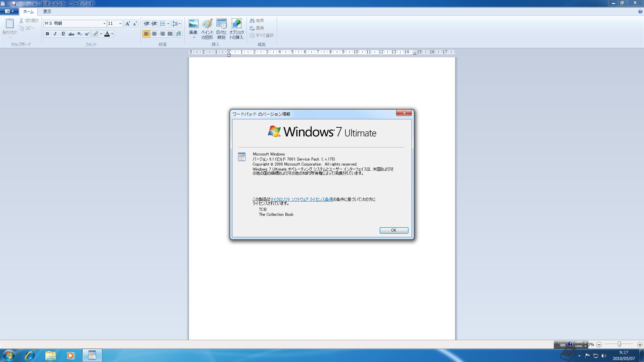Open Internet Explorer from the taskbar
The width and height of the screenshot is (644, 362).
(x=30, y=355)
